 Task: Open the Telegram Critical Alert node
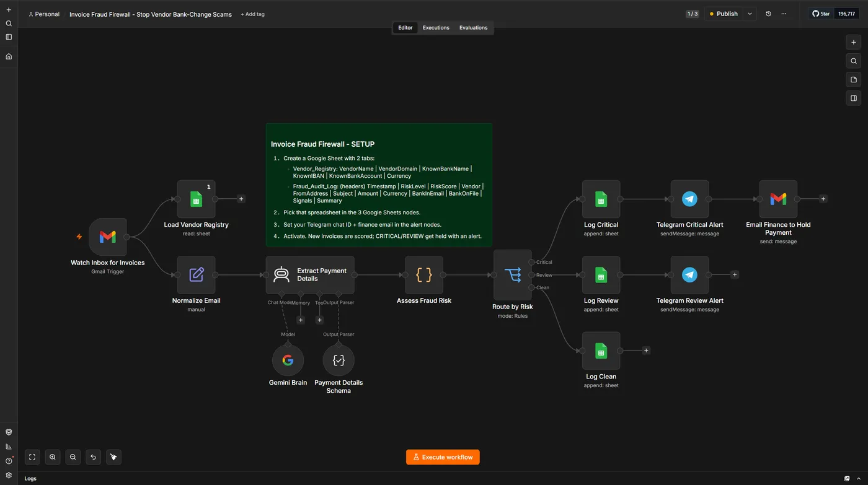click(x=689, y=199)
